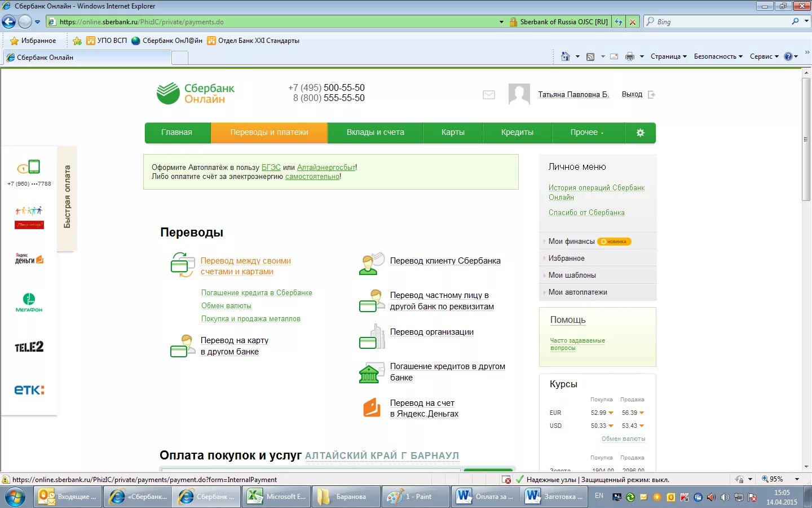Click the help question mark icon

pos(788,56)
